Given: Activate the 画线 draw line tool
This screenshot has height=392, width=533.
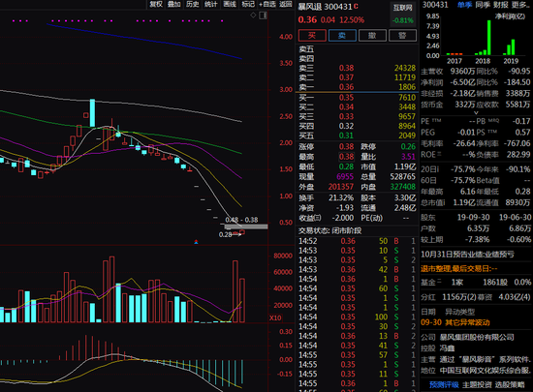Looking at the screenshot, I should (230, 4).
